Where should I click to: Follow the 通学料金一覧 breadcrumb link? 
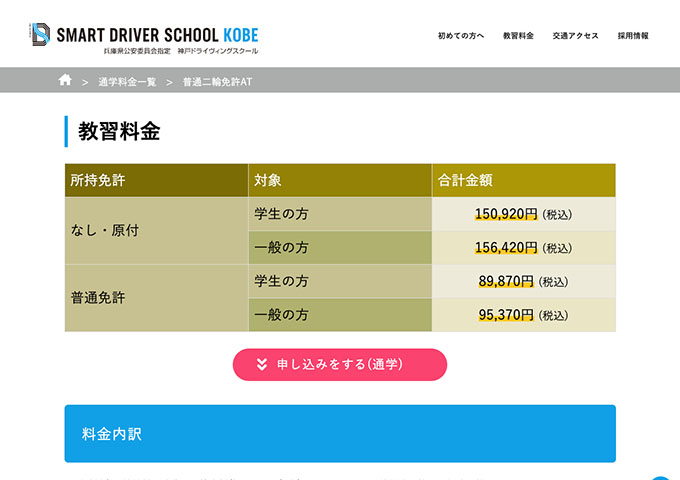tap(127, 82)
